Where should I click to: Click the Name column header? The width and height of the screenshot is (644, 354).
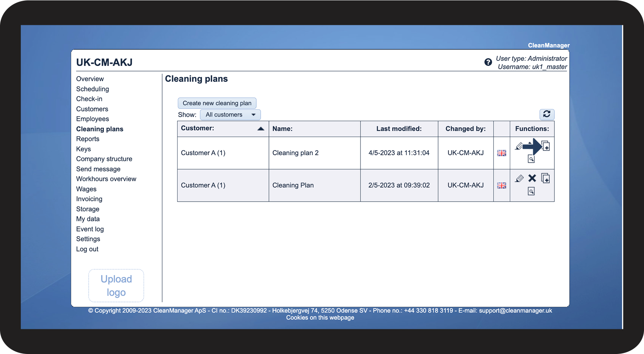pos(315,129)
